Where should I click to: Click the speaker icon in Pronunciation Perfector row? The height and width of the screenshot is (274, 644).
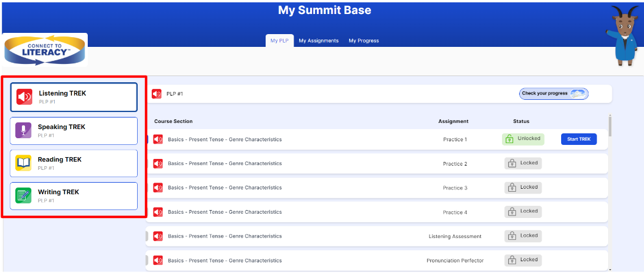(x=158, y=261)
